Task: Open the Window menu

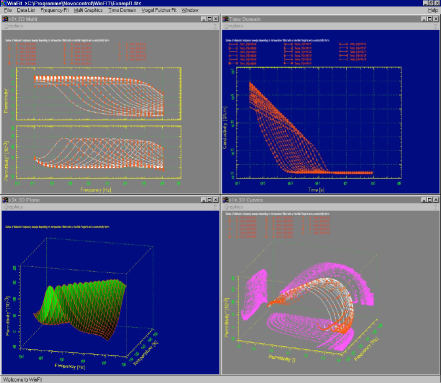Action: 190,10
